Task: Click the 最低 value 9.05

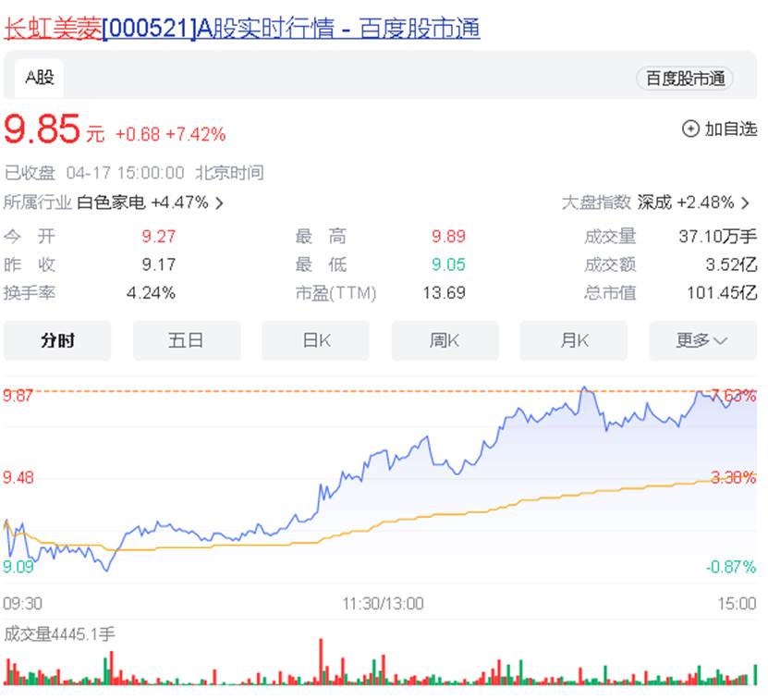Action: click(448, 264)
